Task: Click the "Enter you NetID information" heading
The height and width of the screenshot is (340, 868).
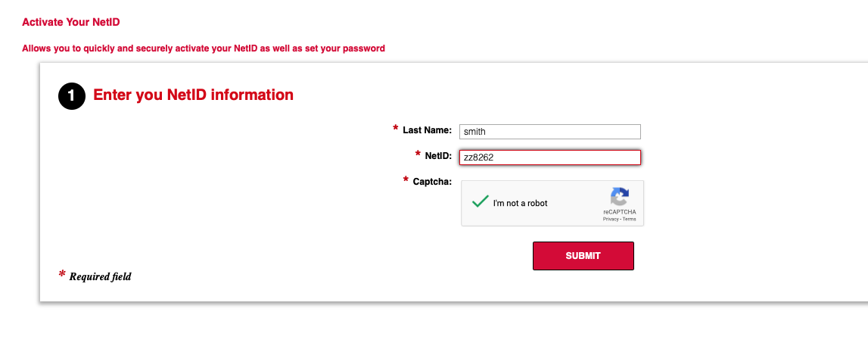Action: pyautogui.click(x=193, y=95)
